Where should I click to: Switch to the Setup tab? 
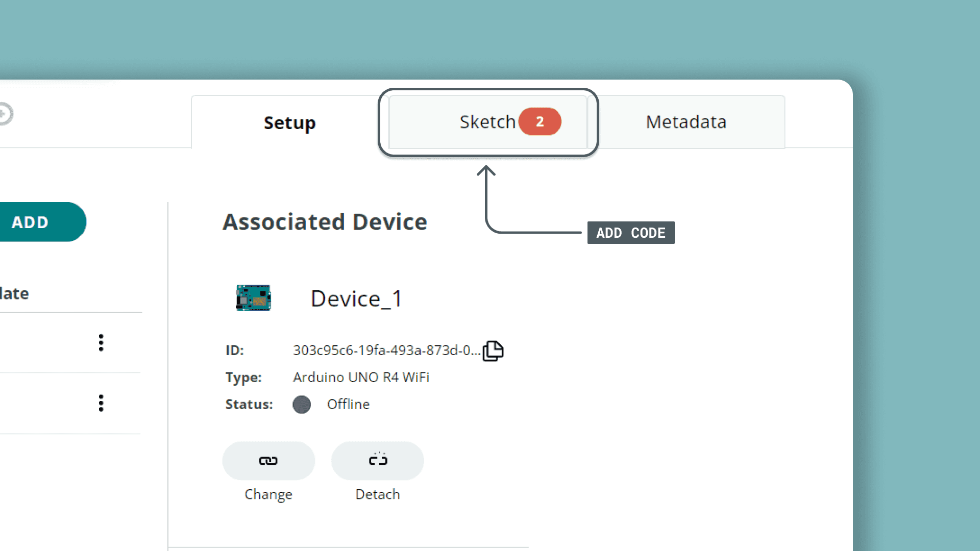(289, 122)
